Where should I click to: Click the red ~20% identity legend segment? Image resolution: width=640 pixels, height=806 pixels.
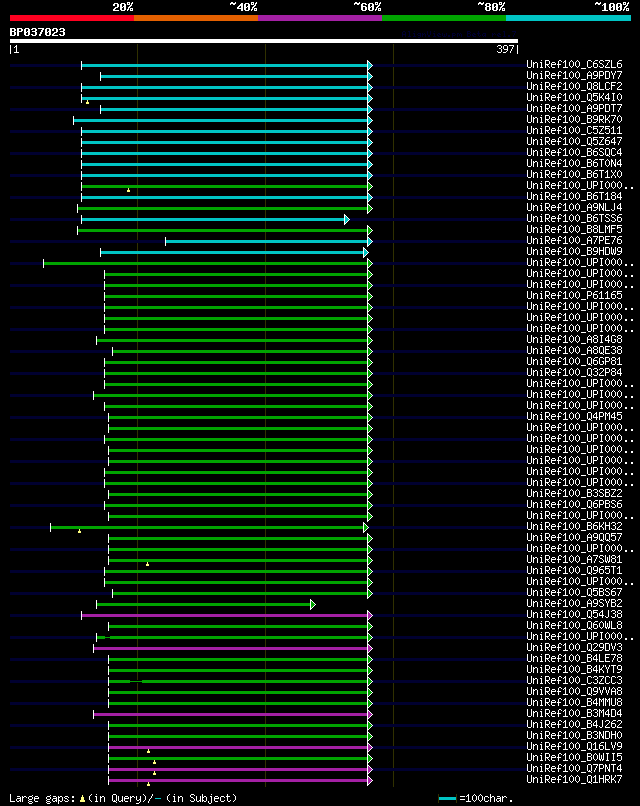click(72, 18)
